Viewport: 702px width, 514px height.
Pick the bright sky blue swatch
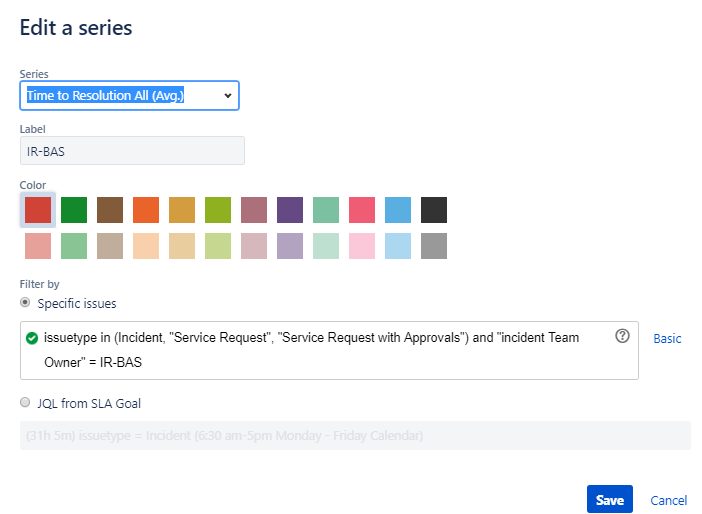click(x=398, y=210)
